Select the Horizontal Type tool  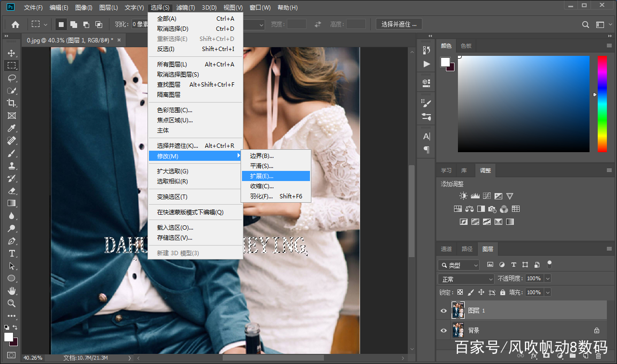point(12,253)
